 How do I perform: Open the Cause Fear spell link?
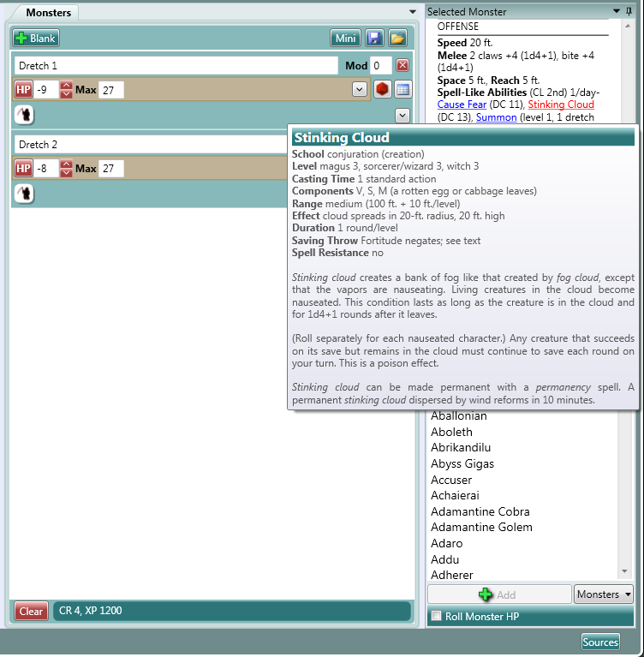[462, 105]
